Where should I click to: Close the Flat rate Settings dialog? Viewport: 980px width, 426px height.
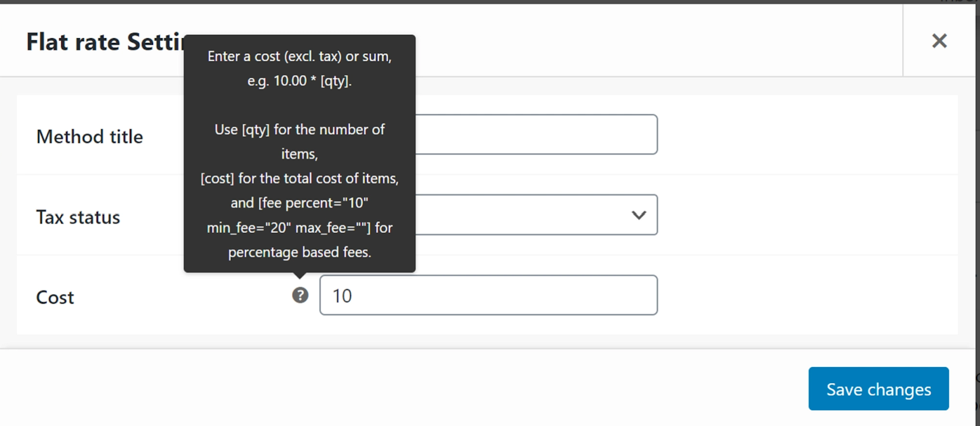[939, 41]
